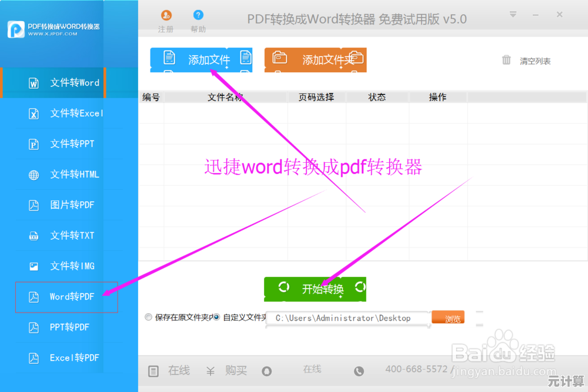Switch to the 文件转Word tab
588x392 pixels.
coord(66,83)
